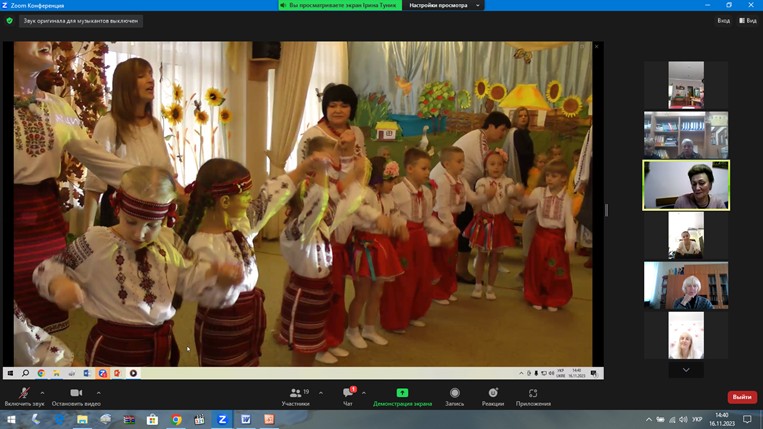The height and width of the screenshot is (429, 763).
Task: Expand audio options arrow beside microphone
Action: 42,393
